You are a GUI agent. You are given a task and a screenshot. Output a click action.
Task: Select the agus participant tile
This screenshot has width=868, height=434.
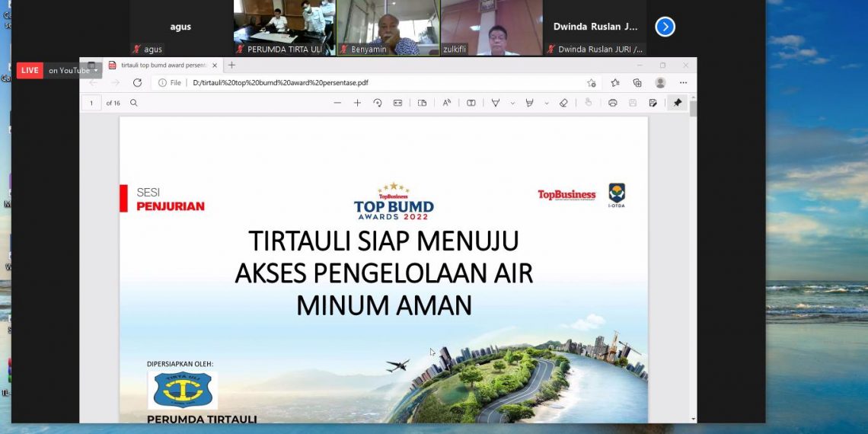(x=181, y=27)
